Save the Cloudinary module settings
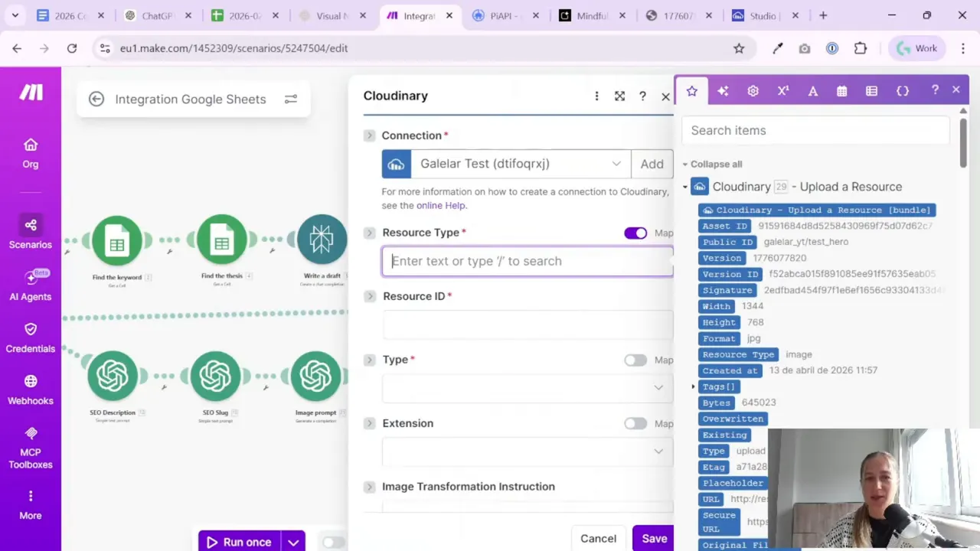 click(x=655, y=539)
